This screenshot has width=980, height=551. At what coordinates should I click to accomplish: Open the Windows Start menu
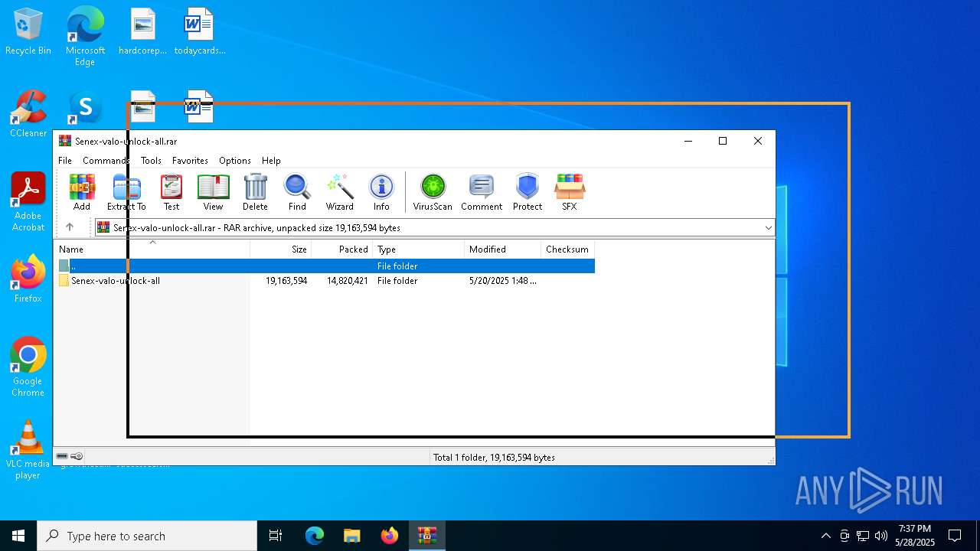pyautogui.click(x=18, y=536)
